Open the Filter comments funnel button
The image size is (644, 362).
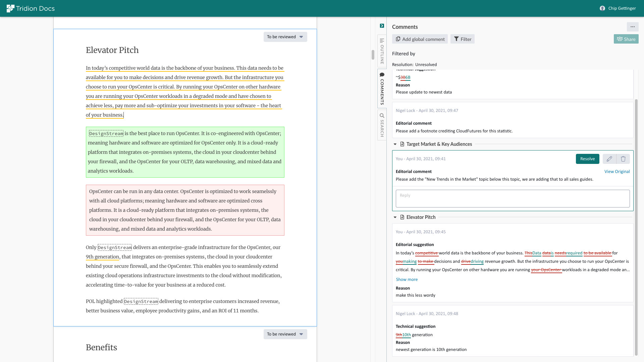tap(462, 39)
